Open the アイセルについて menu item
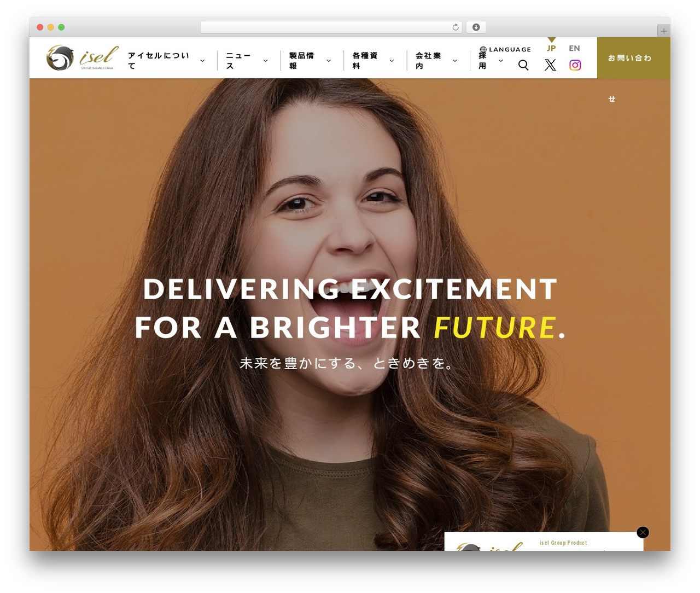The image size is (700, 593). click(x=159, y=61)
